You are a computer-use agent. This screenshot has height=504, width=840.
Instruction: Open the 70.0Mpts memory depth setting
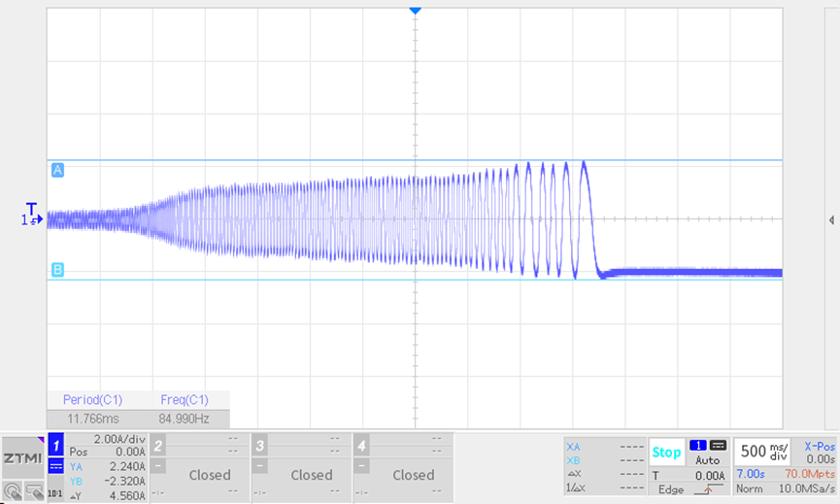pyautogui.click(x=810, y=474)
